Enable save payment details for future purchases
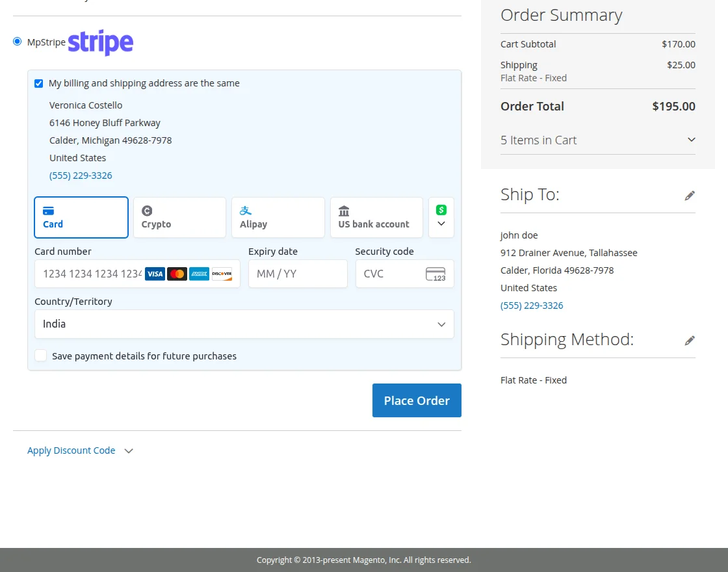The image size is (728, 572). click(40, 356)
